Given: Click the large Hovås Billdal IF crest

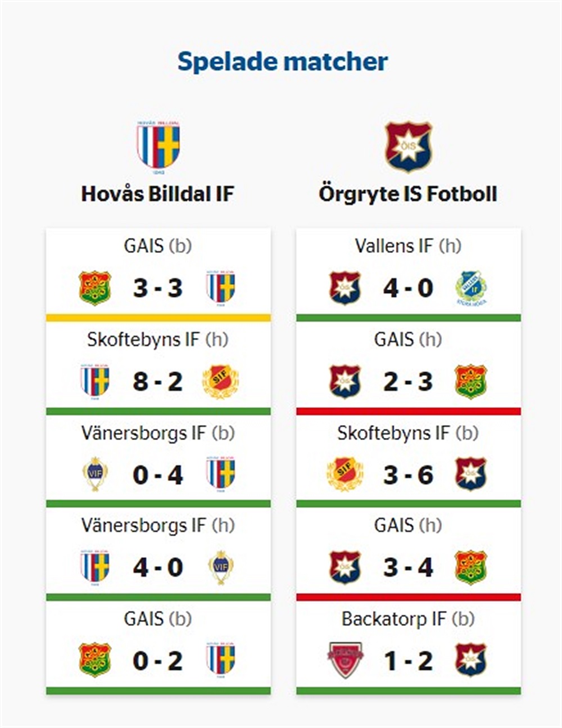Looking at the screenshot, I should click(x=158, y=146).
